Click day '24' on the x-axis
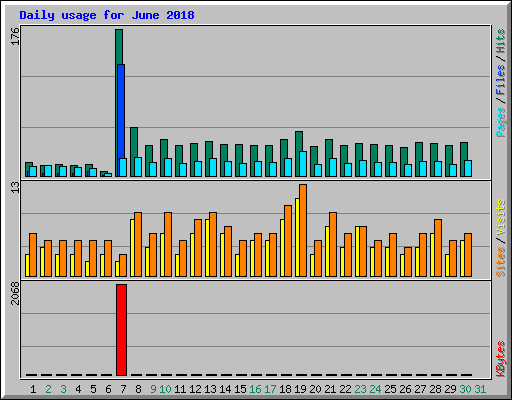 pos(375,389)
